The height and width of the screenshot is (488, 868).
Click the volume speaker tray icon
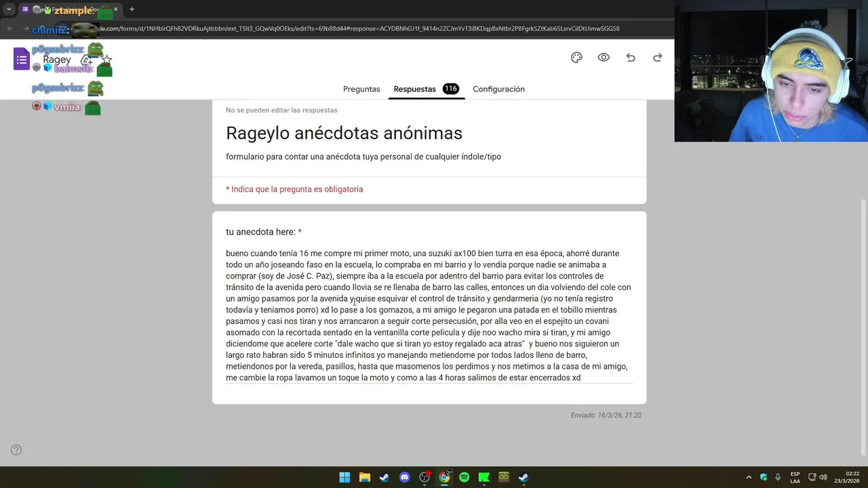(823, 477)
